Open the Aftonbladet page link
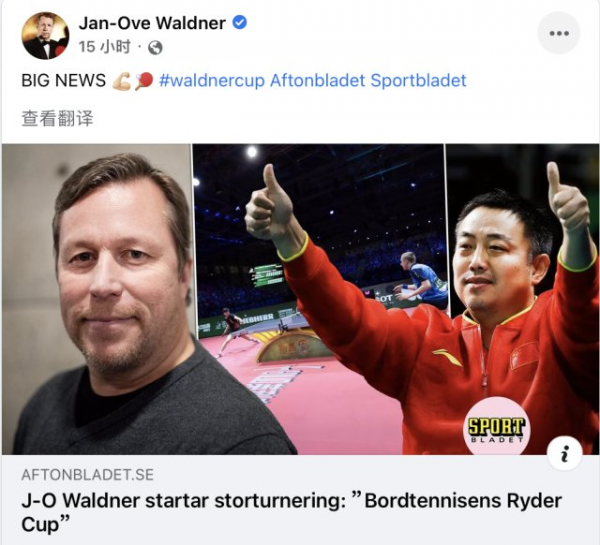 coord(317,81)
